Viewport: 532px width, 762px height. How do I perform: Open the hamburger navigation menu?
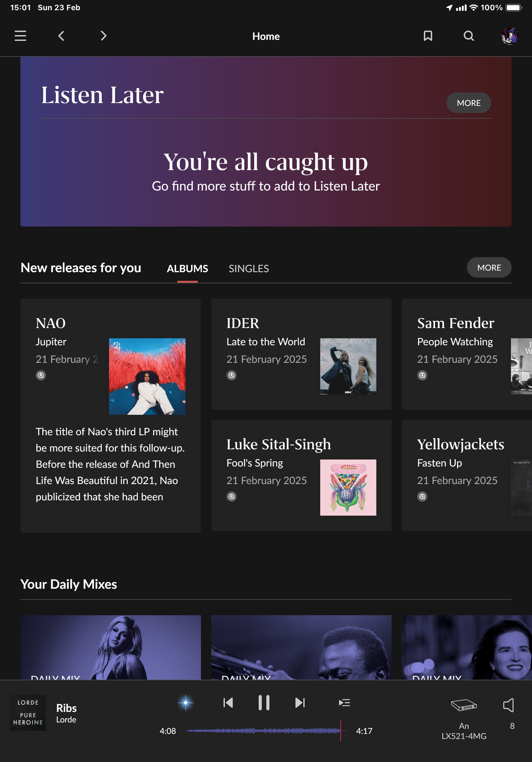point(20,36)
